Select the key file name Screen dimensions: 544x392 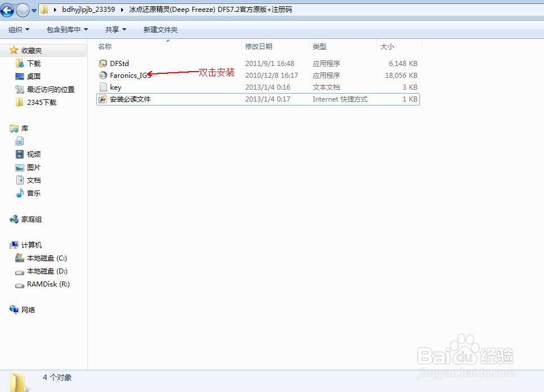point(116,87)
